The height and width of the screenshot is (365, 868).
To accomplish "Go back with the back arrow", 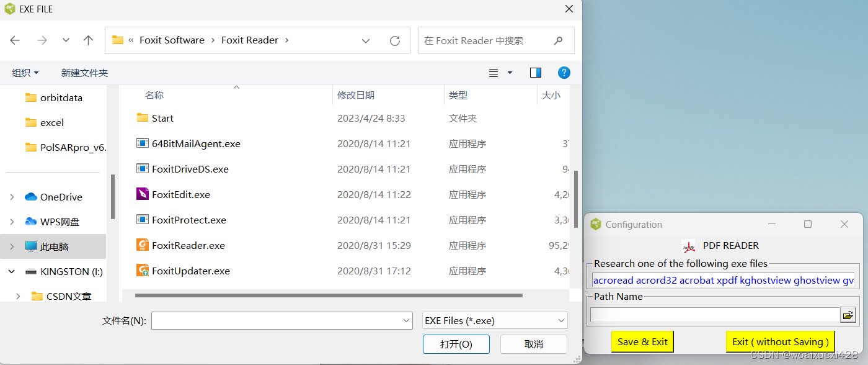I will 15,40.
